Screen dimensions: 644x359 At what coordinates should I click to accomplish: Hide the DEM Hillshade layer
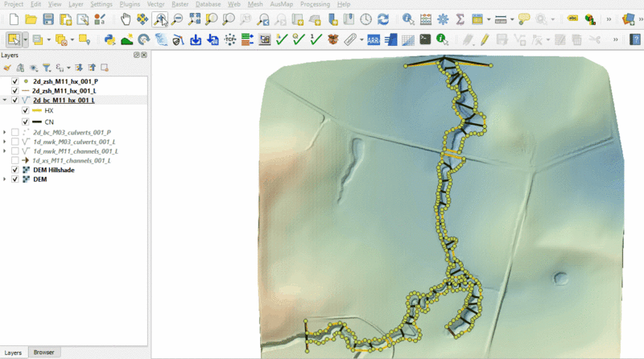[15, 170]
